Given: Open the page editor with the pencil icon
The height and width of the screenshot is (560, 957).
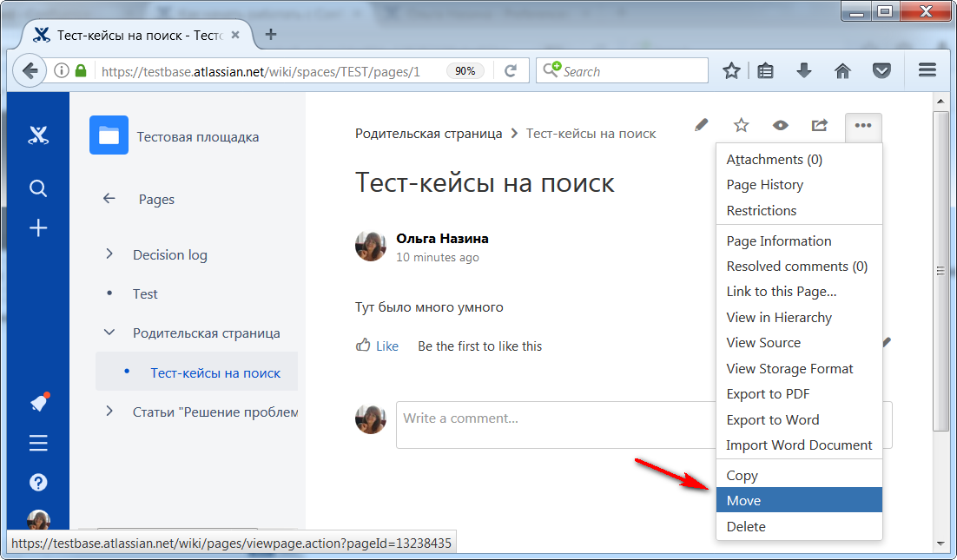Looking at the screenshot, I should click(x=701, y=125).
